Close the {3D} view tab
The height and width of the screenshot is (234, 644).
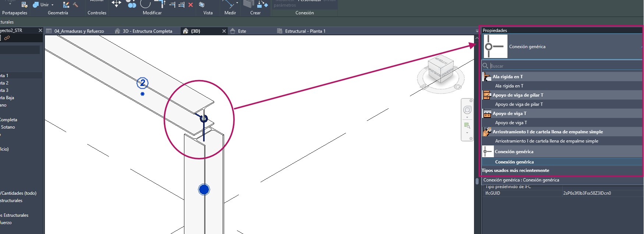(x=224, y=31)
